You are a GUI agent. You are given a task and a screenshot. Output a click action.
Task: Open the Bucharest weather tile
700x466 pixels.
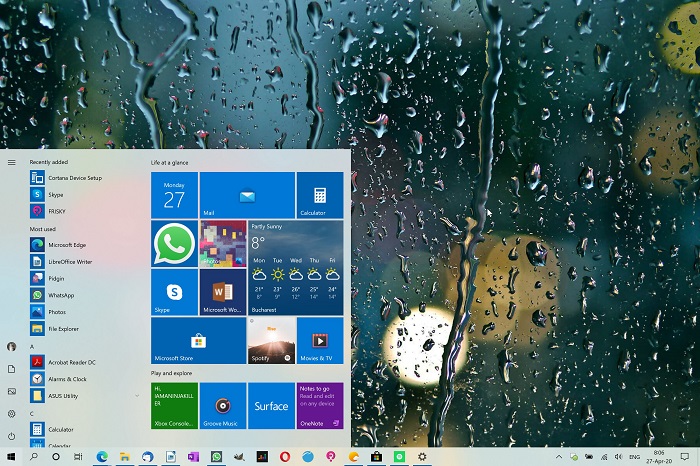click(x=296, y=268)
